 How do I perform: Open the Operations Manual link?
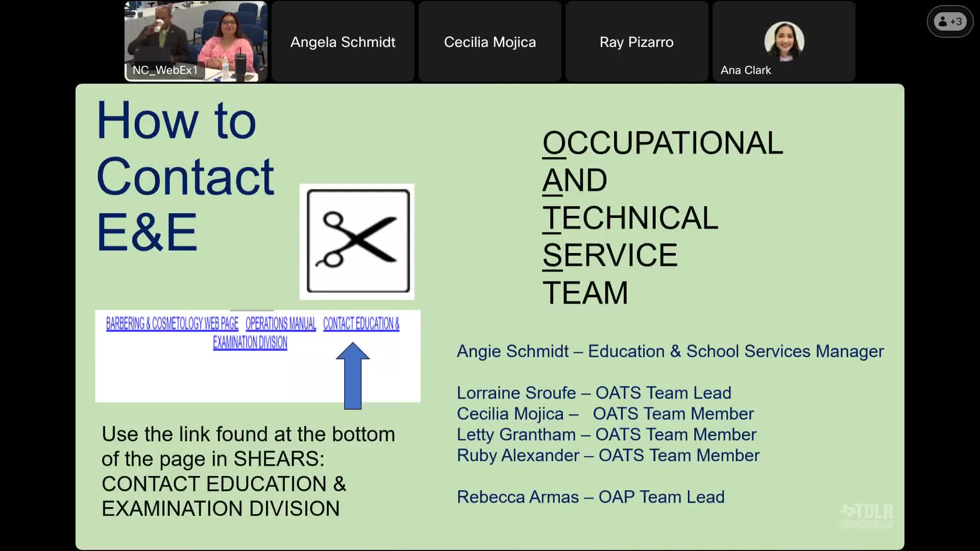281,324
